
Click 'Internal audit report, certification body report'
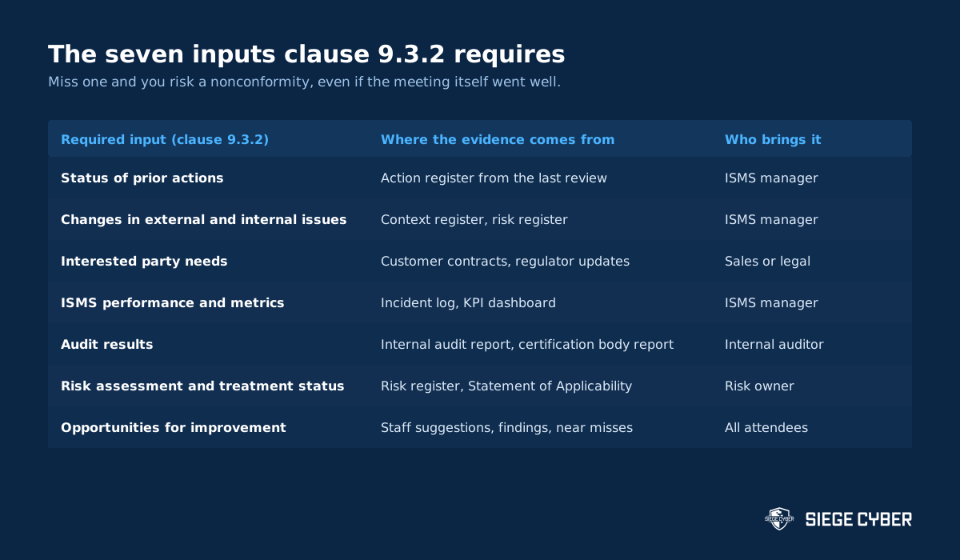click(527, 344)
